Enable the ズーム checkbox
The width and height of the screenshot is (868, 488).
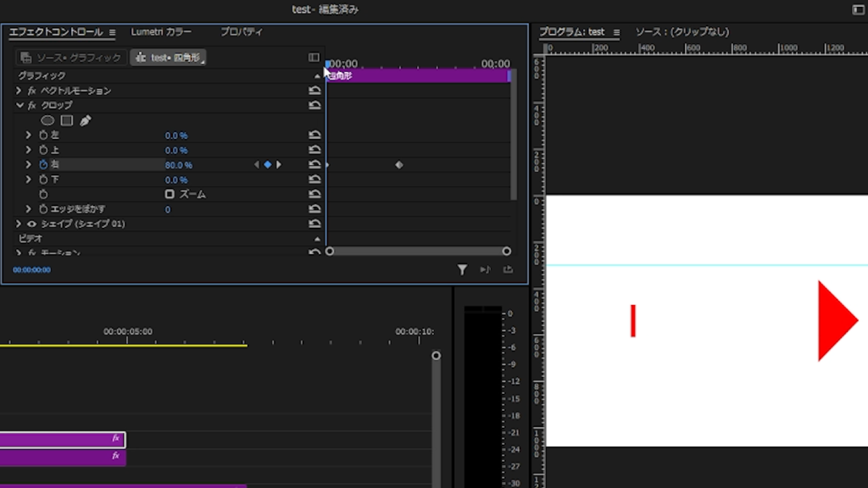(170, 194)
